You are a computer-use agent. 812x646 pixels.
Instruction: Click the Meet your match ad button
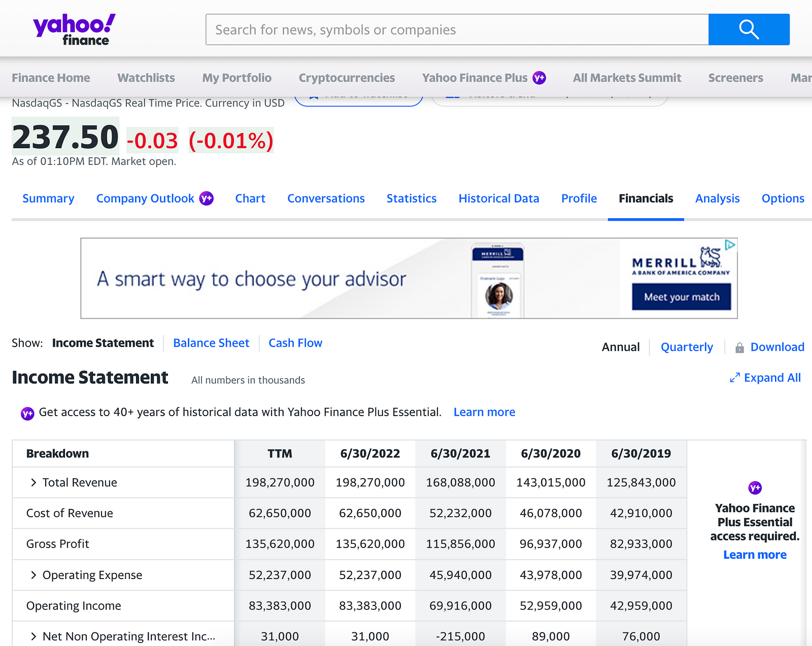tap(681, 297)
